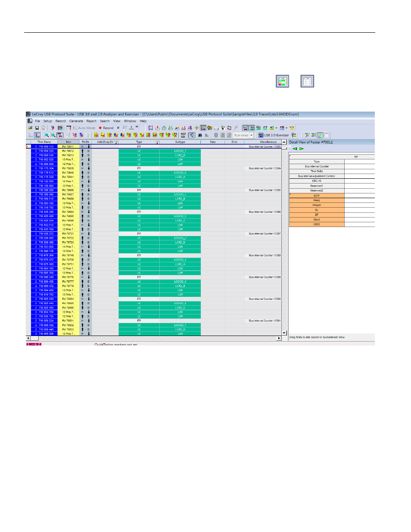Click the Auto Mode toolbar button

pyautogui.click(x=84, y=128)
